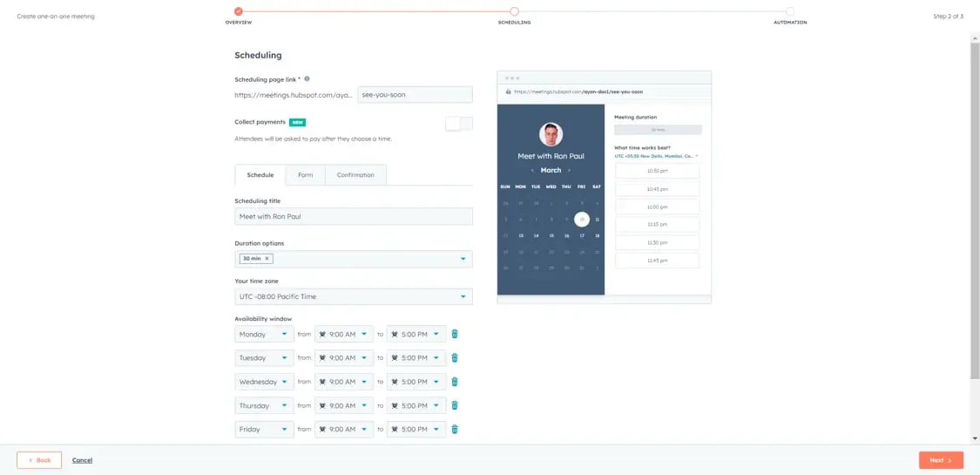
Task: Change Thursday's 5:00 PM end time
Action: 416,405
